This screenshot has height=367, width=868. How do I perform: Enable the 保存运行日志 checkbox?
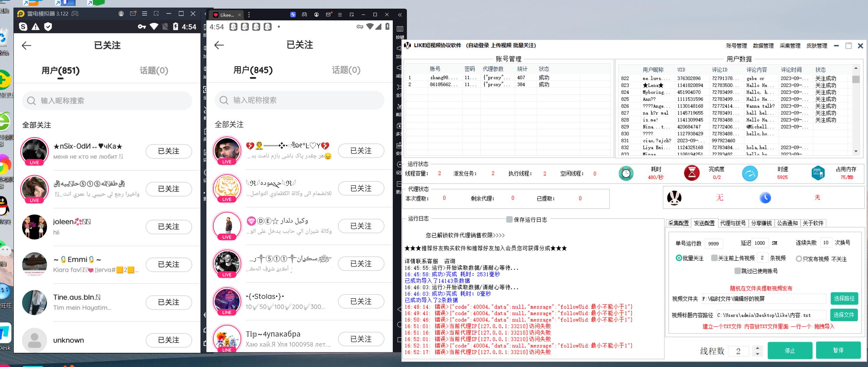509,219
